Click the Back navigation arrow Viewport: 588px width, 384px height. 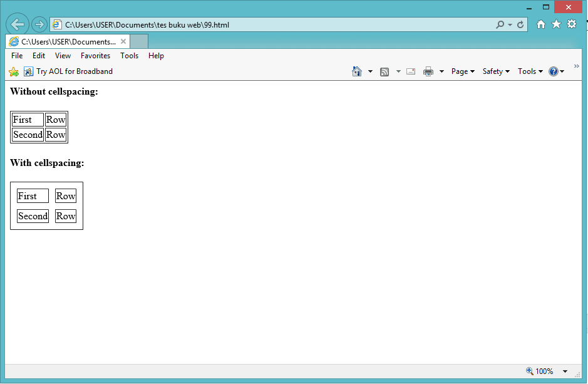click(17, 24)
